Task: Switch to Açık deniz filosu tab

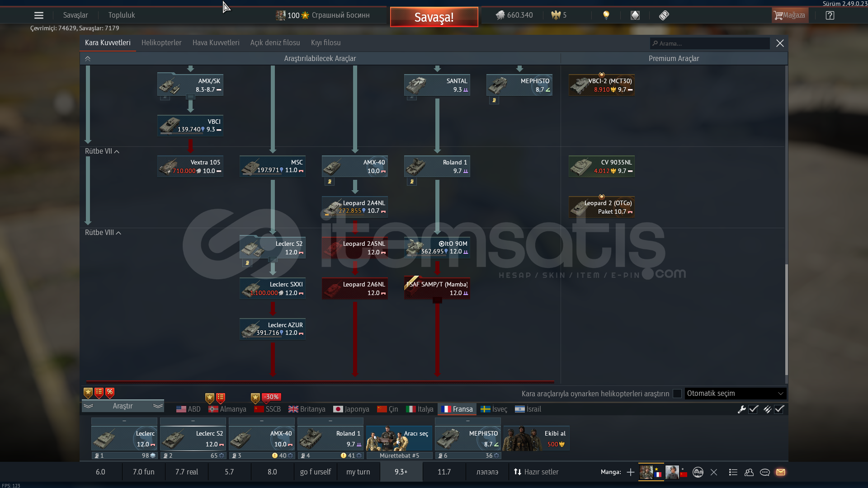Action: pos(275,42)
